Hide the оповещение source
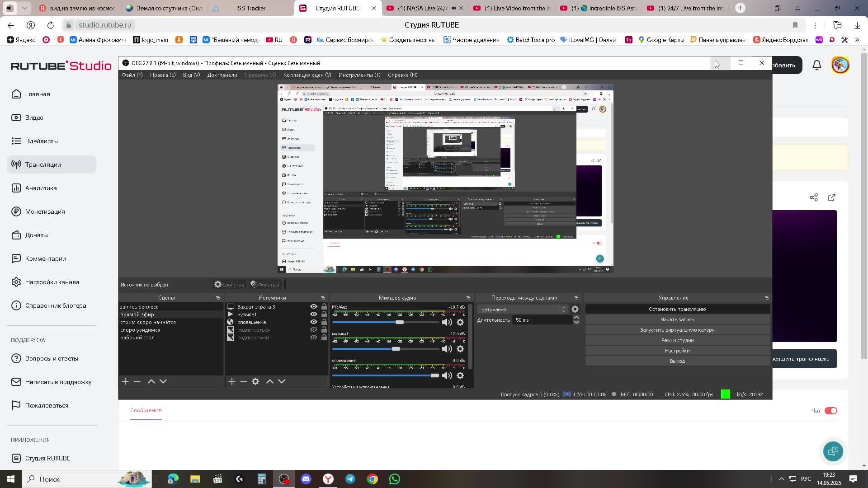 (313, 322)
